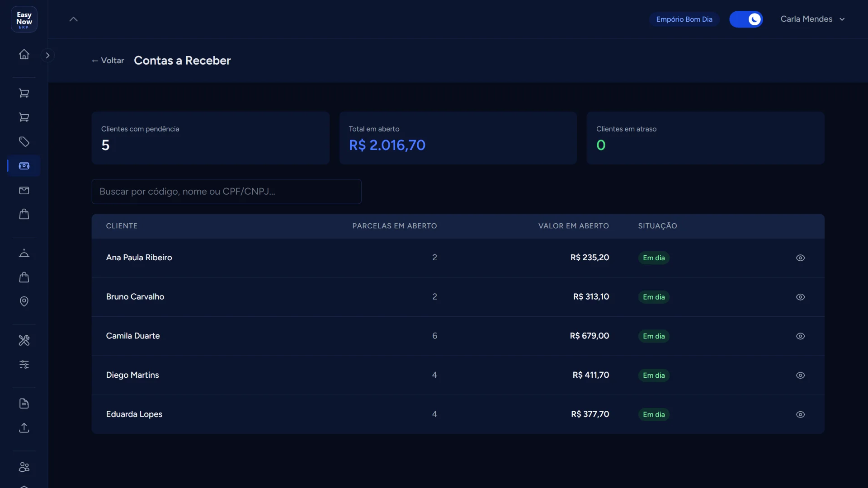The width and height of the screenshot is (868, 488).
Task: Click the cart icon directly below the home icon
Action: click(x=24, y=93)
